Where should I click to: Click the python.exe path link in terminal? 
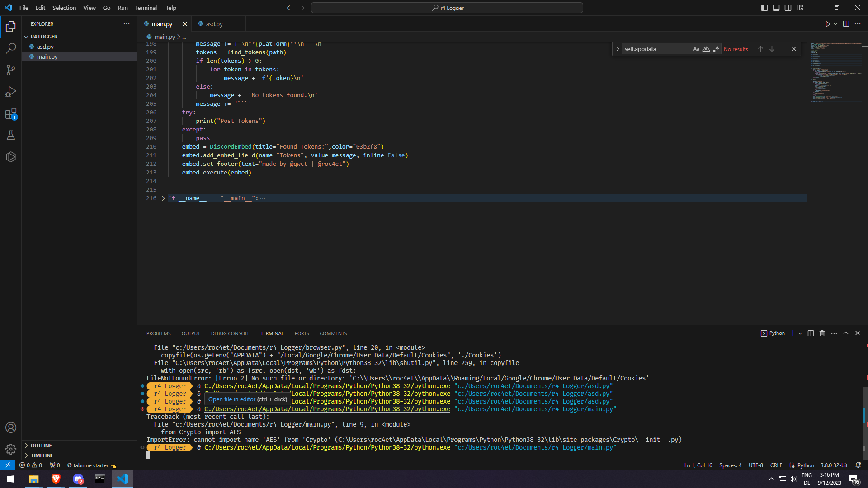[327, 409]
